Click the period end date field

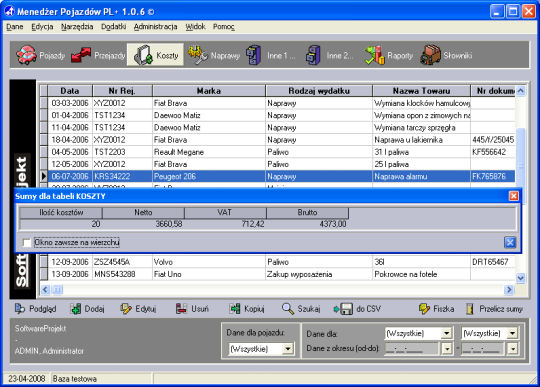point(484,349)
